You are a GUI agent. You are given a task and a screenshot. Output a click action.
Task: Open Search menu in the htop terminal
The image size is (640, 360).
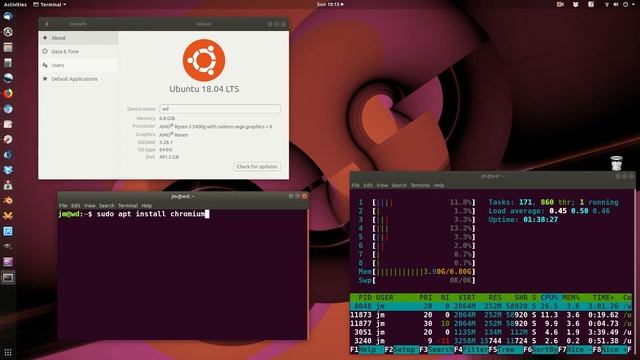pos(399,185)
